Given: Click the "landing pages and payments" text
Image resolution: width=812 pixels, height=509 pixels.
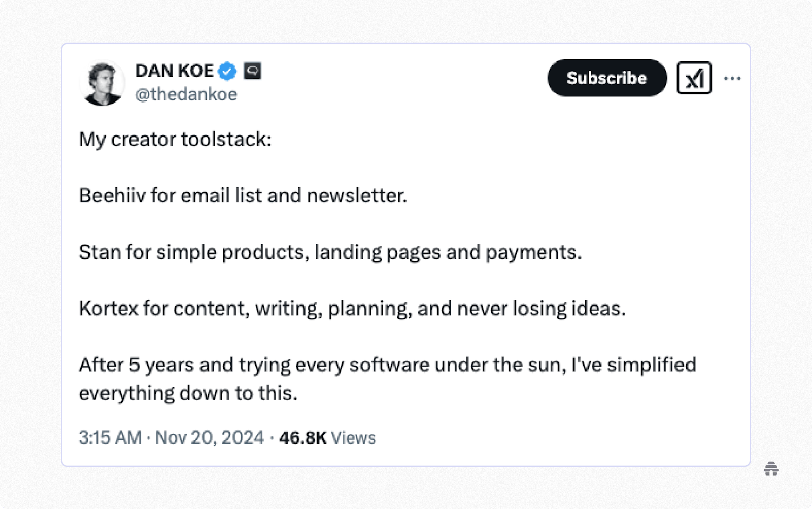Looking at the screenshot, I should click(448, 252).
